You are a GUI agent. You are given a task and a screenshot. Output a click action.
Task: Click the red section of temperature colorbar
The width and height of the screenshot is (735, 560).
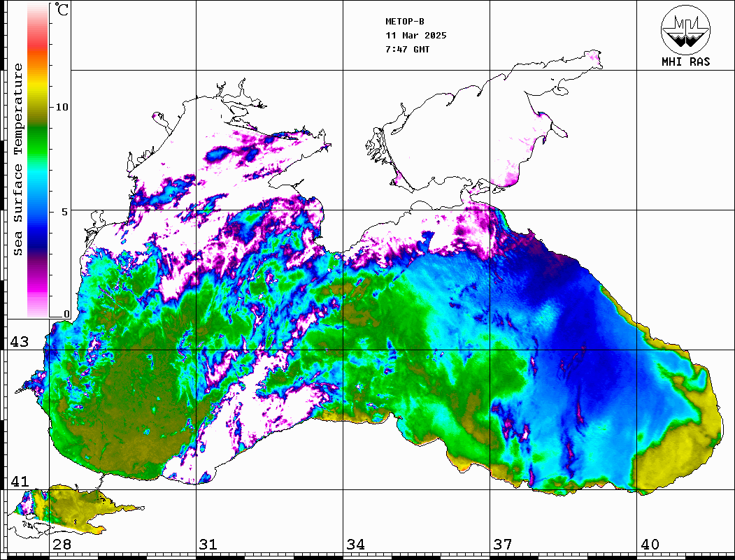(38, 42)
